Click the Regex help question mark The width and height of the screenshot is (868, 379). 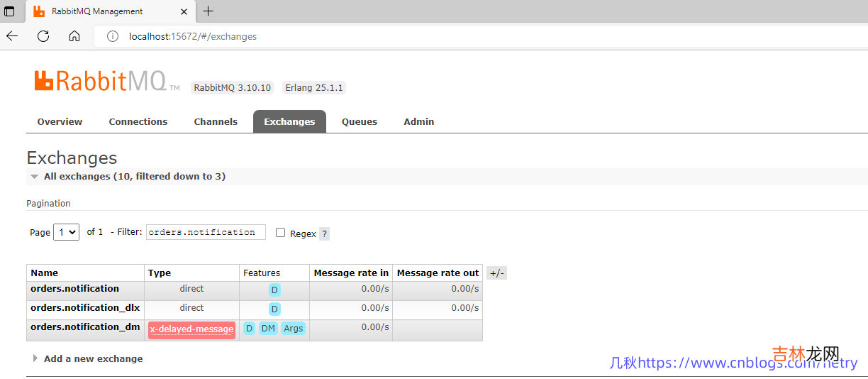click(324, 234)
